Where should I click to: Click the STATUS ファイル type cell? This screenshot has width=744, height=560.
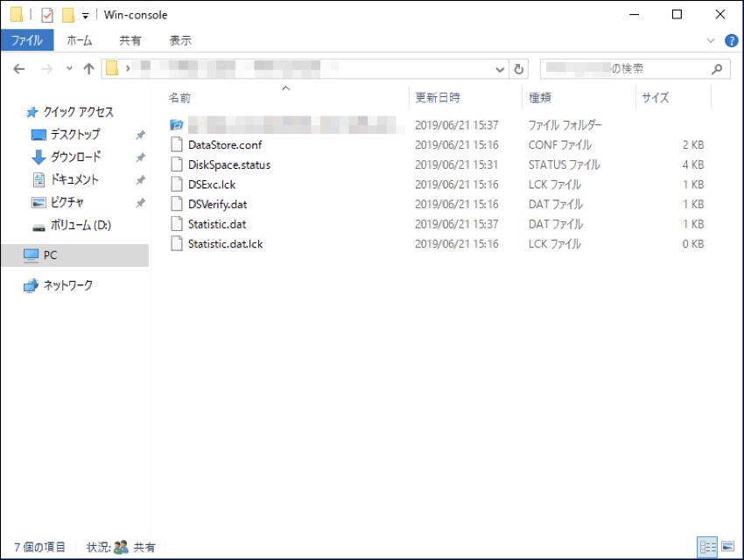click(565, 164)
